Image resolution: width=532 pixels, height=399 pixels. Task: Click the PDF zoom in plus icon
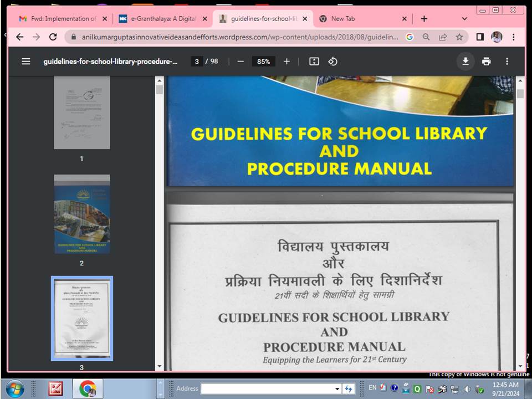pos(287,62)
